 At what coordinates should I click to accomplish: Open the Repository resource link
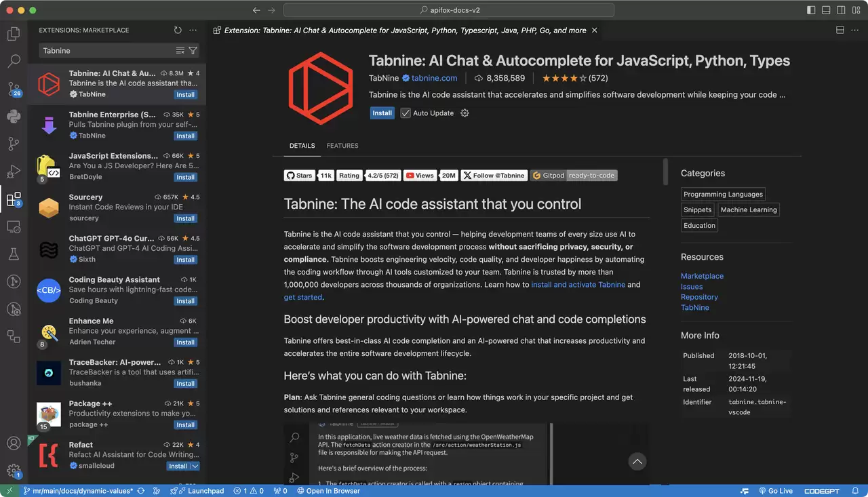pos(699,297)
